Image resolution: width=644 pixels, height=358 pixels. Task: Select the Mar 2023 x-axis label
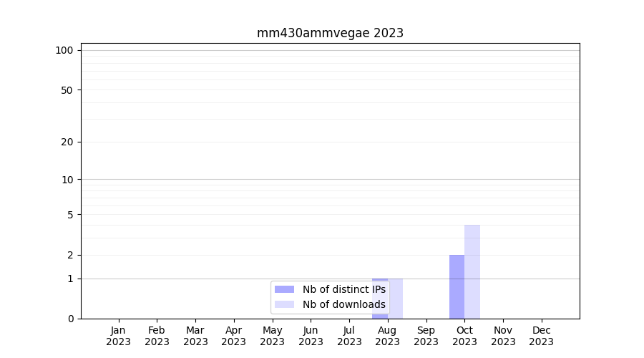click(x=195, y=336)
